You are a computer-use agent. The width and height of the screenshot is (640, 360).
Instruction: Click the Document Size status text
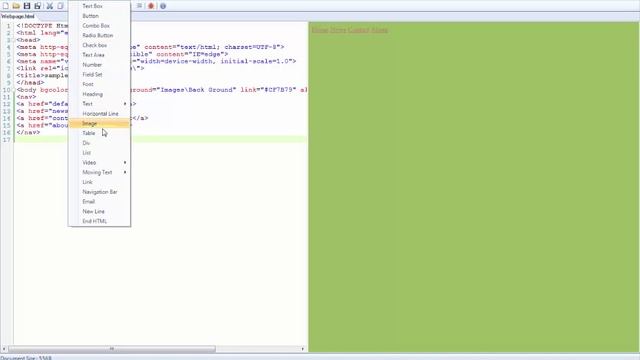pyautogui.click(x=26, y=358)
